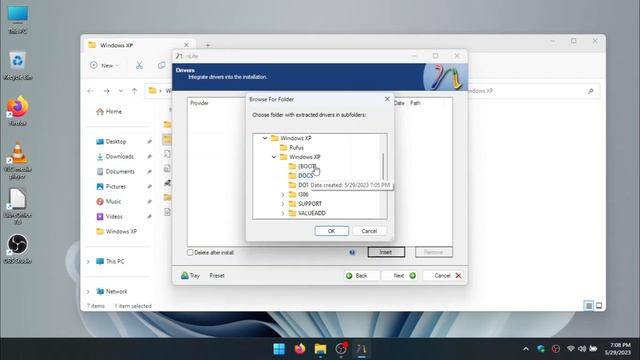This screenshot has width=640, height=360.
Task: Click the folder tree vertical scrollbar
Action: click(x=383, y=167)
